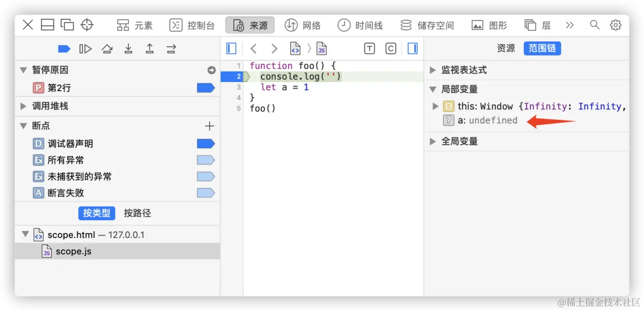Collapse the 局部变量 section
Screen dimensions: 644x311
433,89
